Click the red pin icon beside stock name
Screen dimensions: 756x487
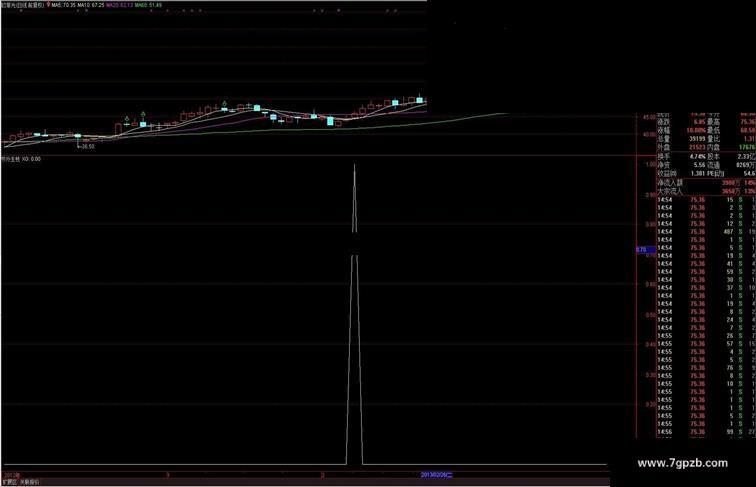coord(48,5)
